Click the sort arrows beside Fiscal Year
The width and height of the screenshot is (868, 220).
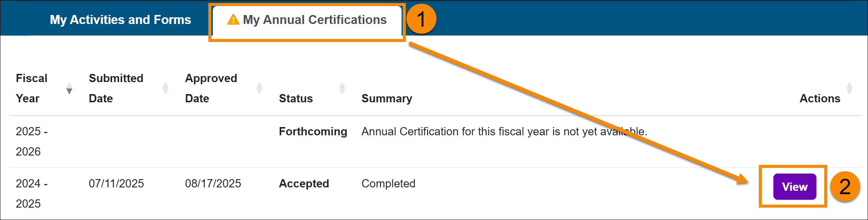(x=70, y=88)
